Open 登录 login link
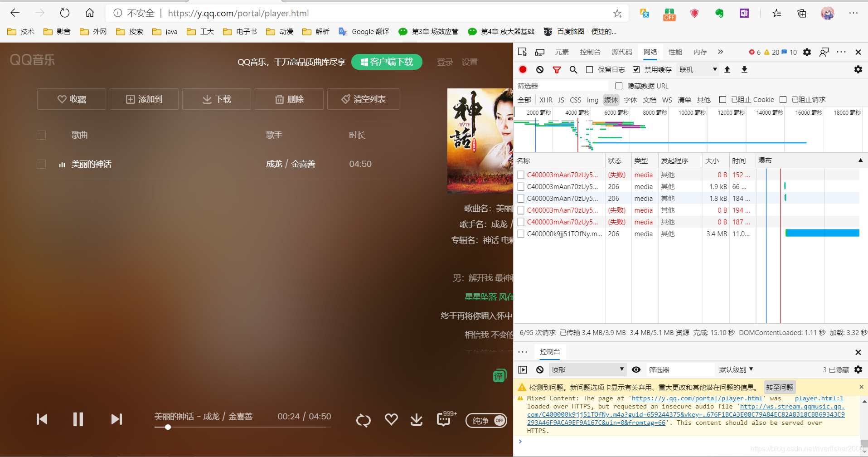The image size is (868, 457). [x=445, y=62]
